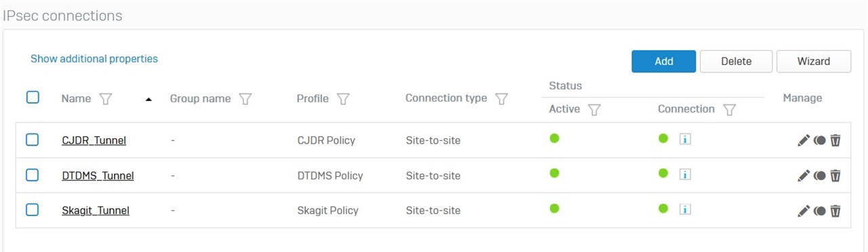The height and width of the screenshot is (252, 868).
Task: Delete CJDR_Tunnel with trash icon
Action: tap(835, 140)
